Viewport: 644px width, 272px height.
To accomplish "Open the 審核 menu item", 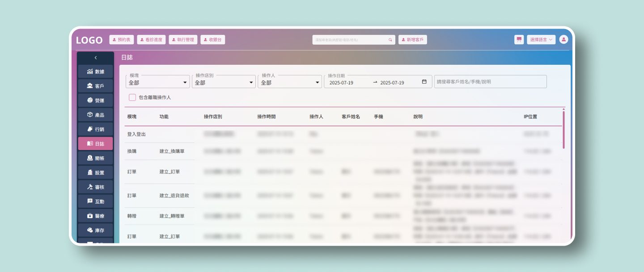I will [x=95, y=187].
